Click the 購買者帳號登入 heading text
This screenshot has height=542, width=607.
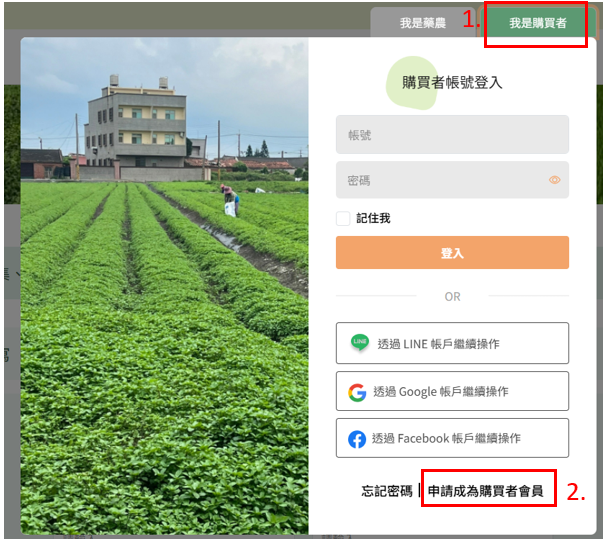[x=452, y=82]
